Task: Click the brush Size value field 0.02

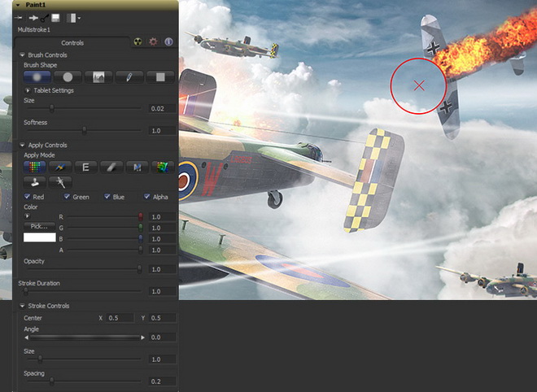Action: tap(163, 108)
